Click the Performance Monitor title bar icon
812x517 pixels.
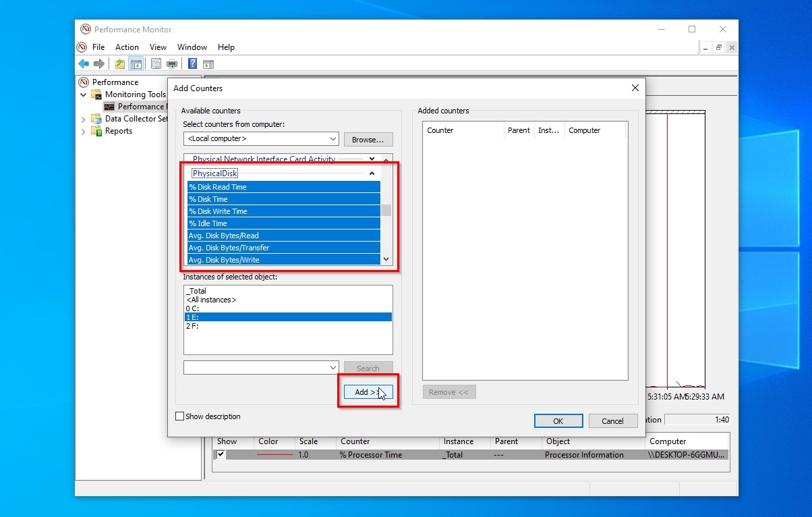(86, 29)
